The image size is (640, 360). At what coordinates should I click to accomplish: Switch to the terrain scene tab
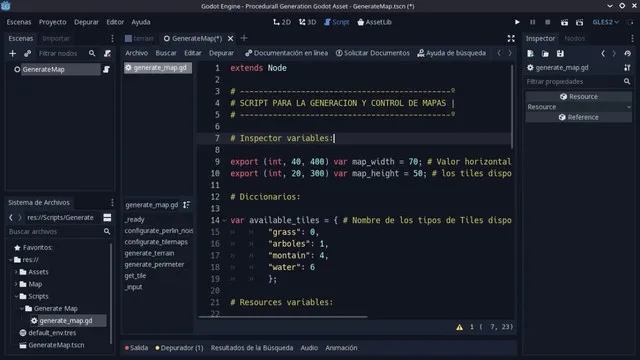(x=139, y=38)
